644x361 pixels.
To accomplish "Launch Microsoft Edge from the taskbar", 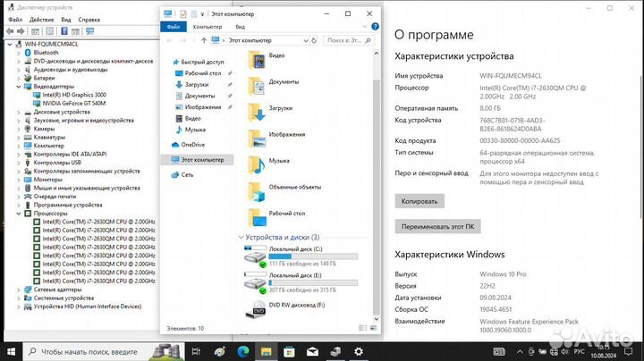I will [x=243, y=351].
